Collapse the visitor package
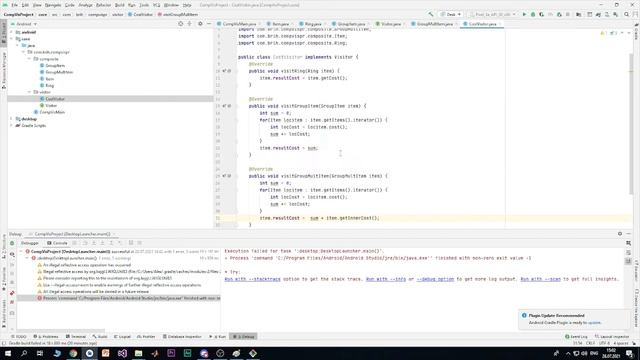Viewport: 640px width, 360px height. (29, 92)
